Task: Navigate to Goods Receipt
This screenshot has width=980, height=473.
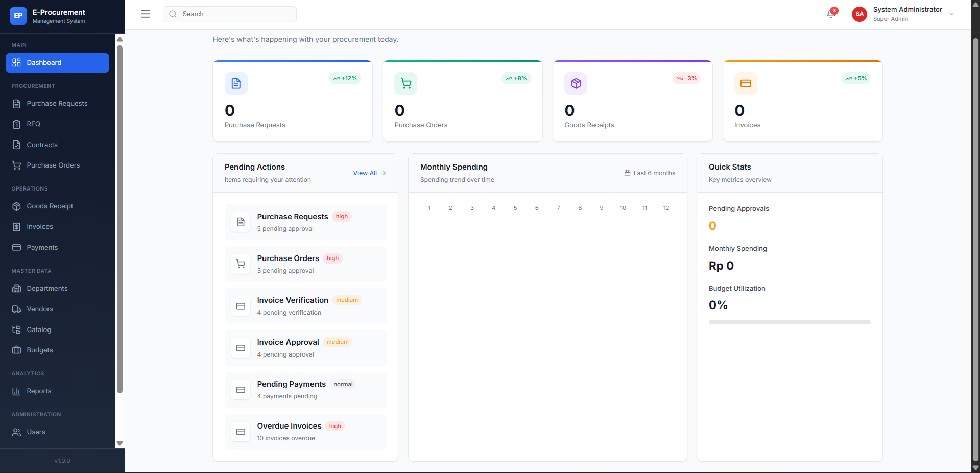Action: [x=50, y=206]
